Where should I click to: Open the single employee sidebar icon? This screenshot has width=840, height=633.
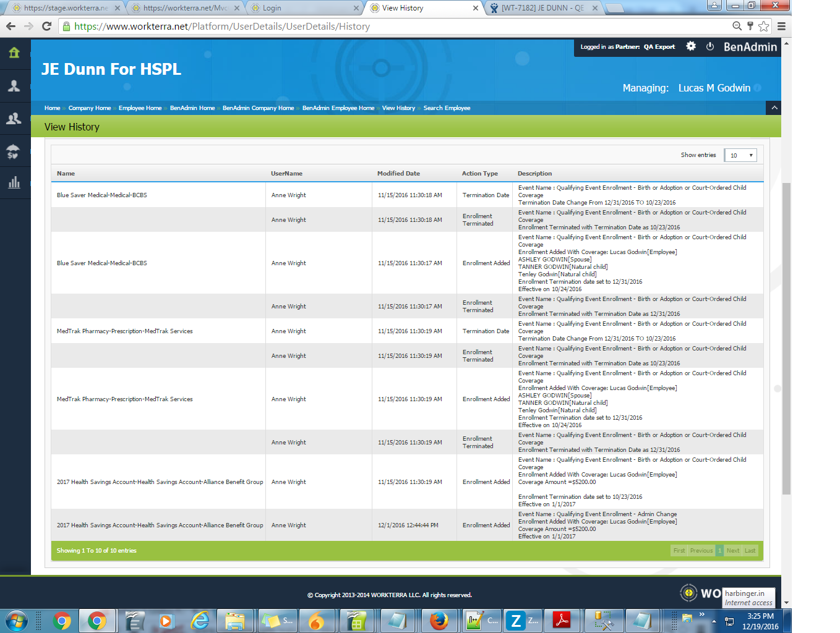tap(14, 86)
